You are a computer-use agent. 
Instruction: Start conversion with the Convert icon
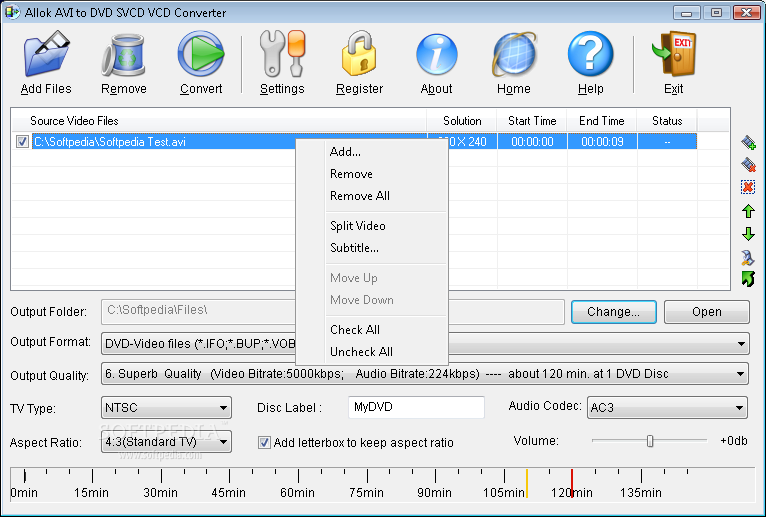(201, 54)
